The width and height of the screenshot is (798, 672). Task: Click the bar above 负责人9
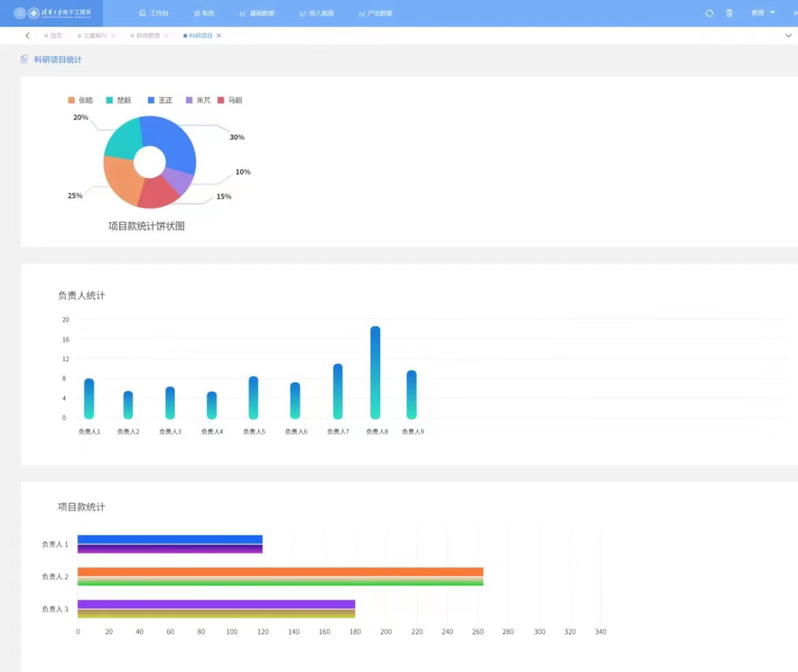[412, 394]
